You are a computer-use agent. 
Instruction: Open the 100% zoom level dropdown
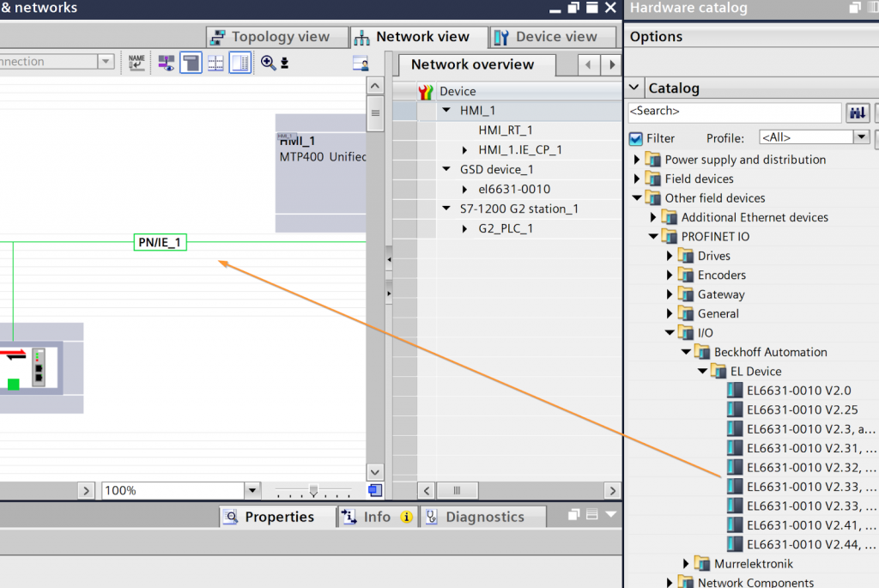[252, 491]
